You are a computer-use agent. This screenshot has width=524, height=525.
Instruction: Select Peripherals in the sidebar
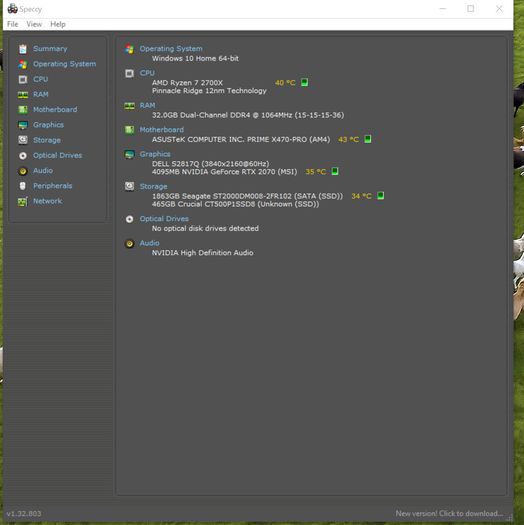pyautogui.click(x=52, y=186)
